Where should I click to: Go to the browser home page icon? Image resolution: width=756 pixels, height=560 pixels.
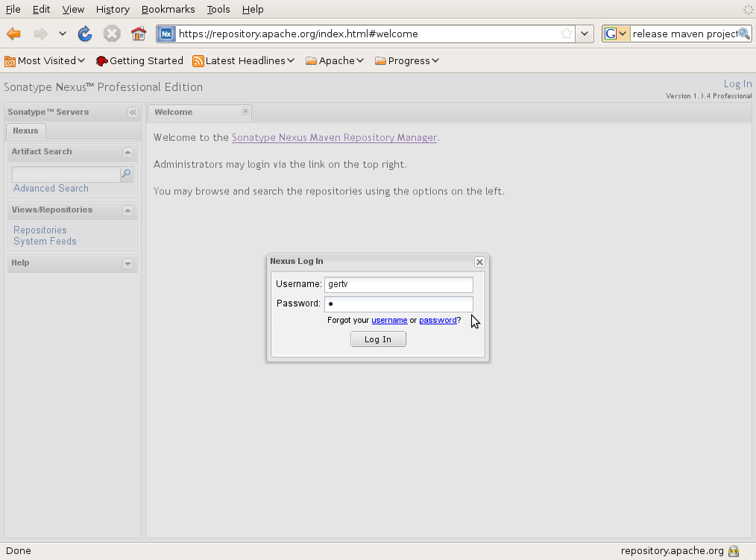click(139, 34)
